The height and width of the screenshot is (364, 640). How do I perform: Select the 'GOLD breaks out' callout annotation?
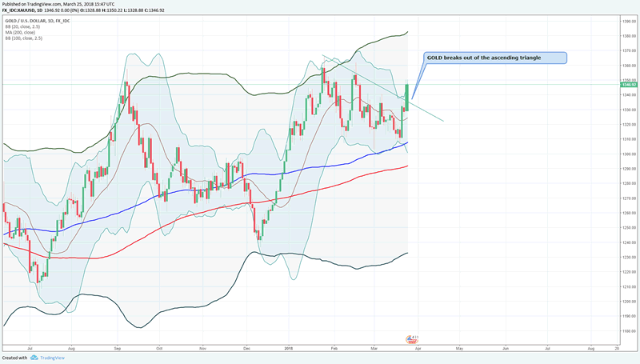coord(495,58)
